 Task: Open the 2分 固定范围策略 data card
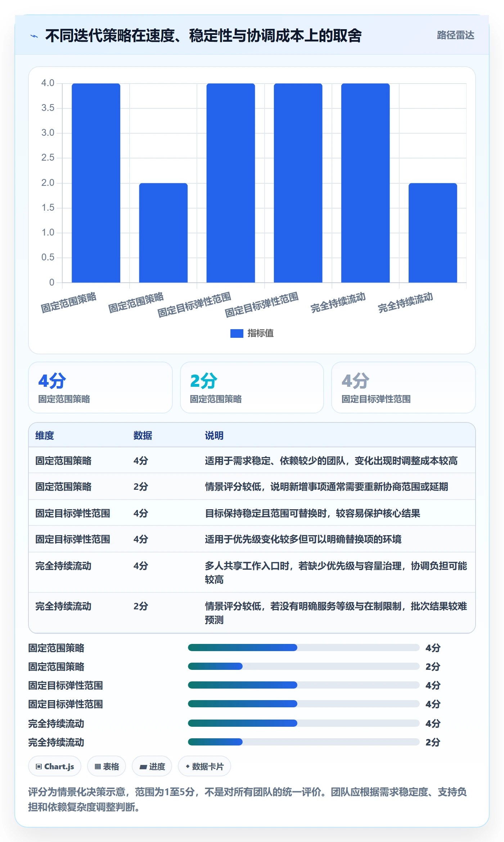tap(252, 388)
